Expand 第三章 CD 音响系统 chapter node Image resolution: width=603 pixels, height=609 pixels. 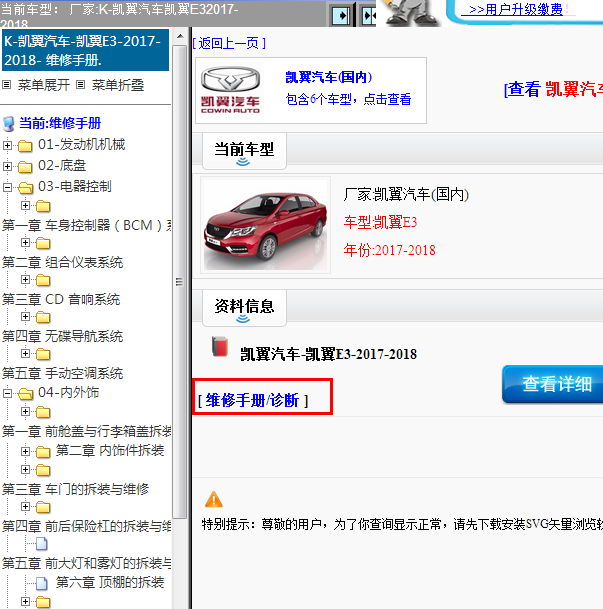[25, 279]
